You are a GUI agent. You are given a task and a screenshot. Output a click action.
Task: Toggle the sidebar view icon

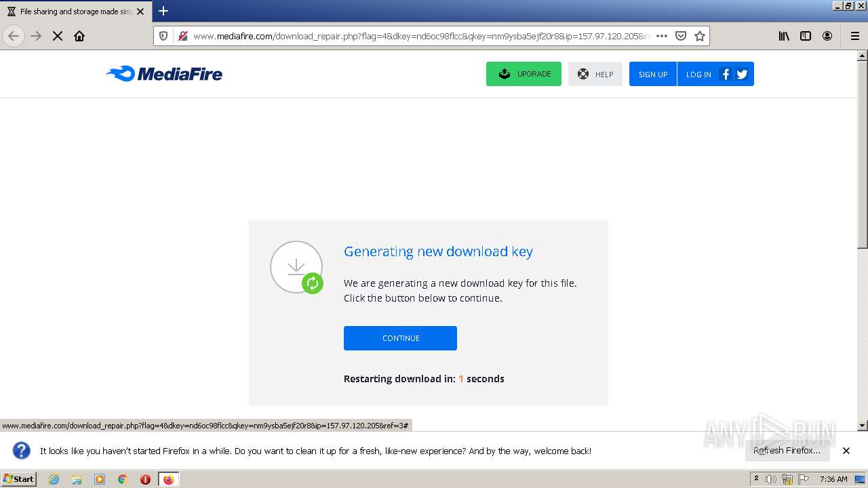(x=806, y=36)
